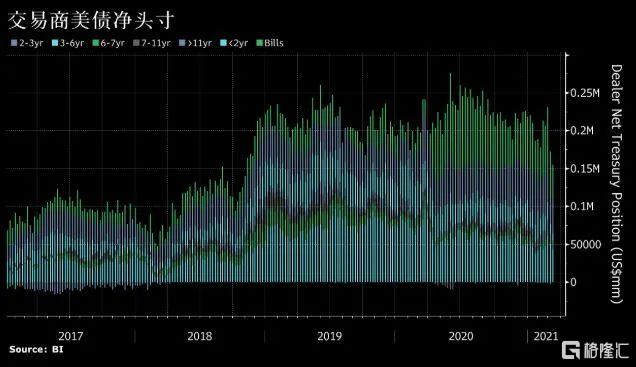Click the 2019 x-axis label
636x367 pixels.
point(330,336)
